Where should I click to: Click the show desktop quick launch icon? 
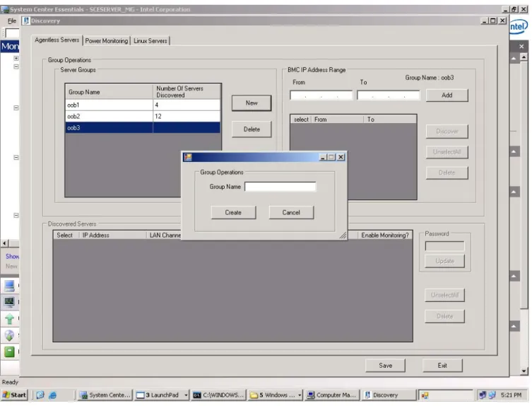pyautogui.click(x=40, y=395)
